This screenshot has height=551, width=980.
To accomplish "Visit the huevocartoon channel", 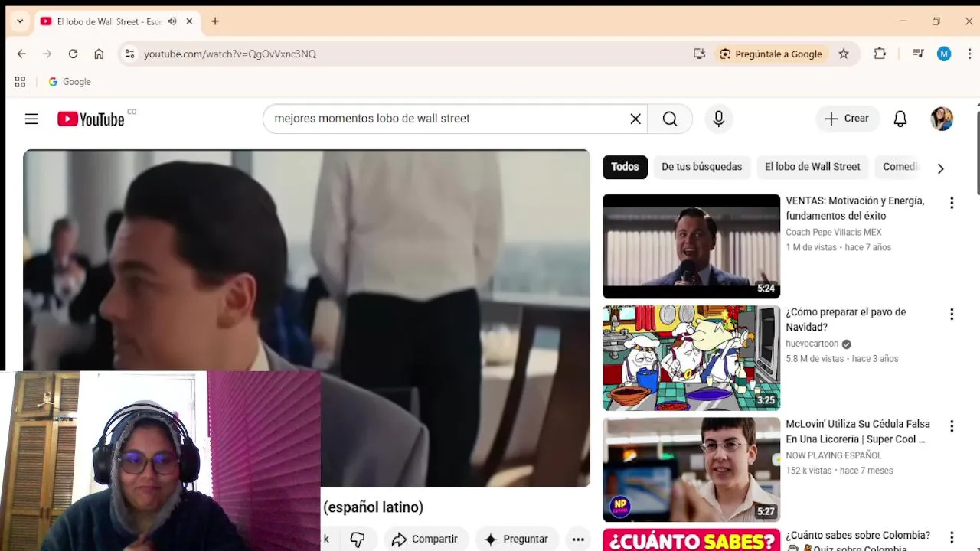I will tap(812, 344).
